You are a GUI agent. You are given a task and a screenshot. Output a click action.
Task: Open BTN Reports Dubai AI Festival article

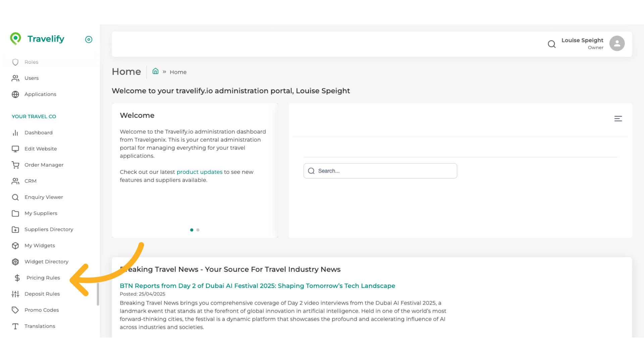[x=257, y=286]
